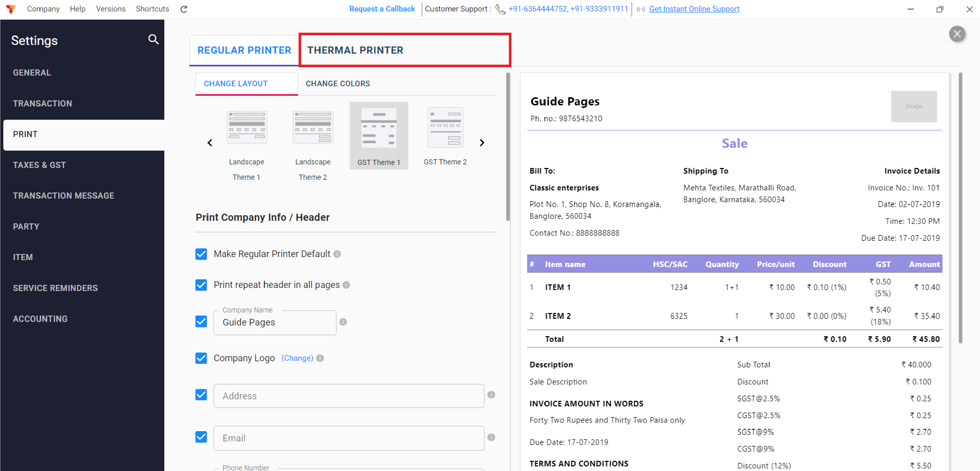This screenshot has width=980, height=471.
Task: Toggle Print repeat header in all pages
Action: [x=201, y=285]
